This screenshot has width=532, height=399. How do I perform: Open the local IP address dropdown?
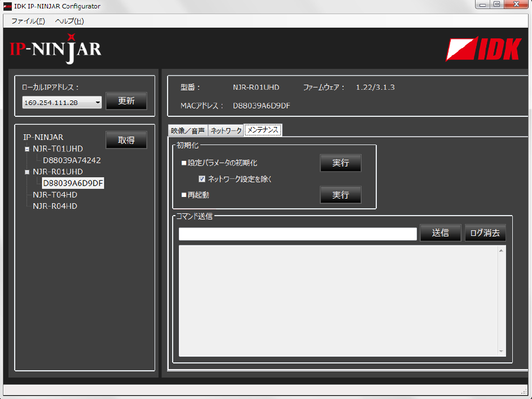point(98,103)
